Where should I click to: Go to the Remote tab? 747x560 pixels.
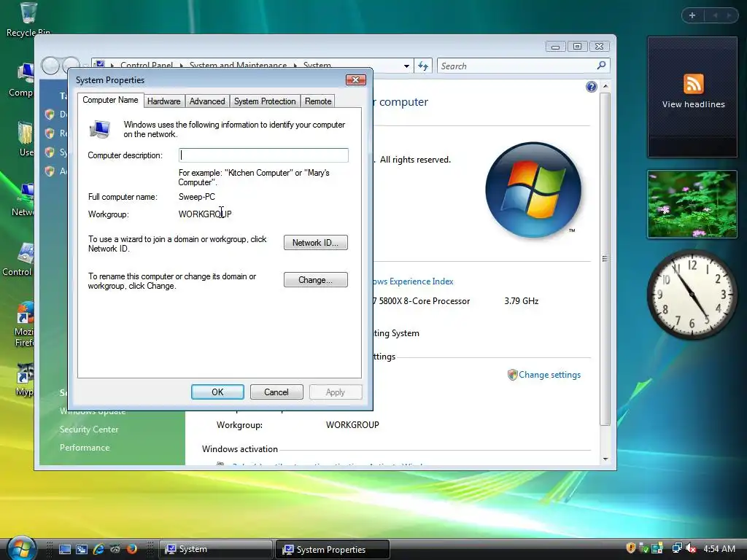318,101
